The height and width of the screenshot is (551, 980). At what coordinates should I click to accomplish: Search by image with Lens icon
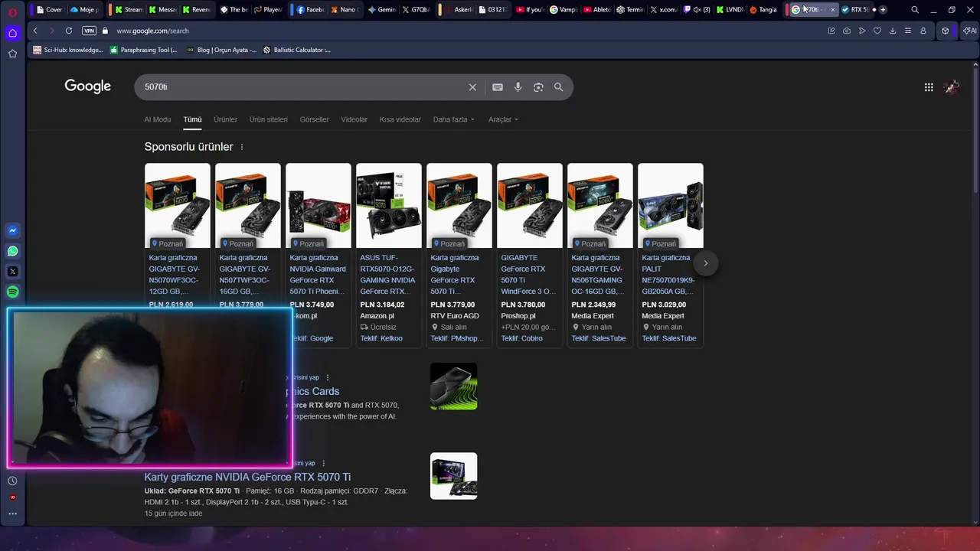pos(538,87)
